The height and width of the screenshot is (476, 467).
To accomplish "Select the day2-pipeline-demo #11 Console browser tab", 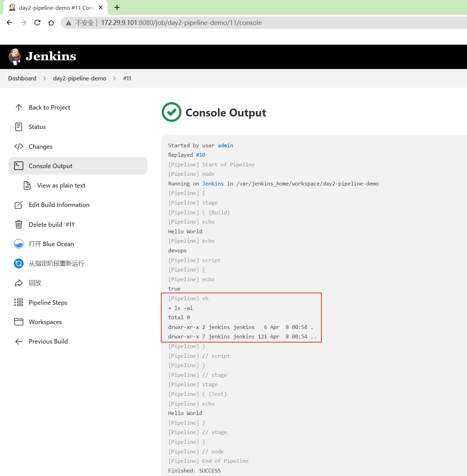I will [55, 8].
